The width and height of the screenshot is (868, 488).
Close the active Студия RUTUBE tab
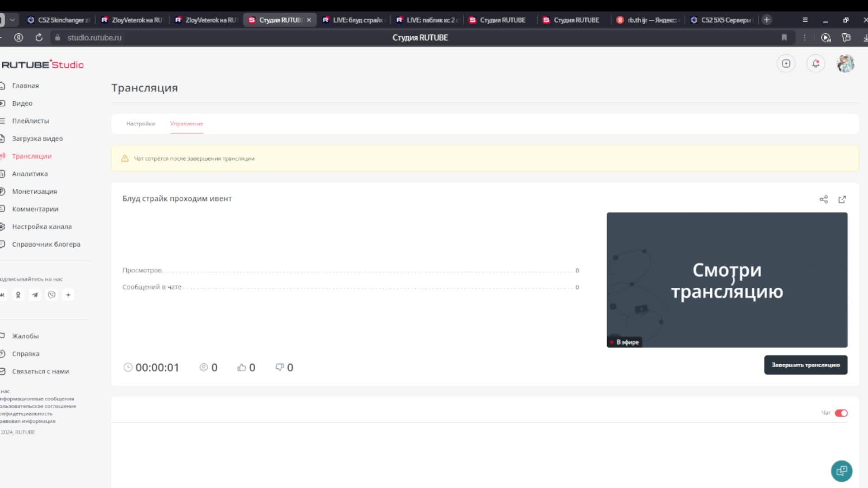(309, 20)
